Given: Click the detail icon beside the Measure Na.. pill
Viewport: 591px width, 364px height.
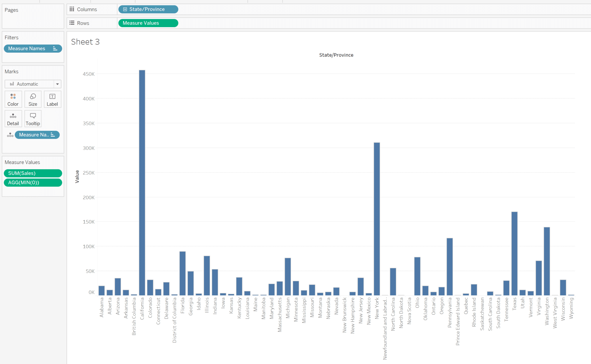Looking at the screenshot, I should point(10,135).
